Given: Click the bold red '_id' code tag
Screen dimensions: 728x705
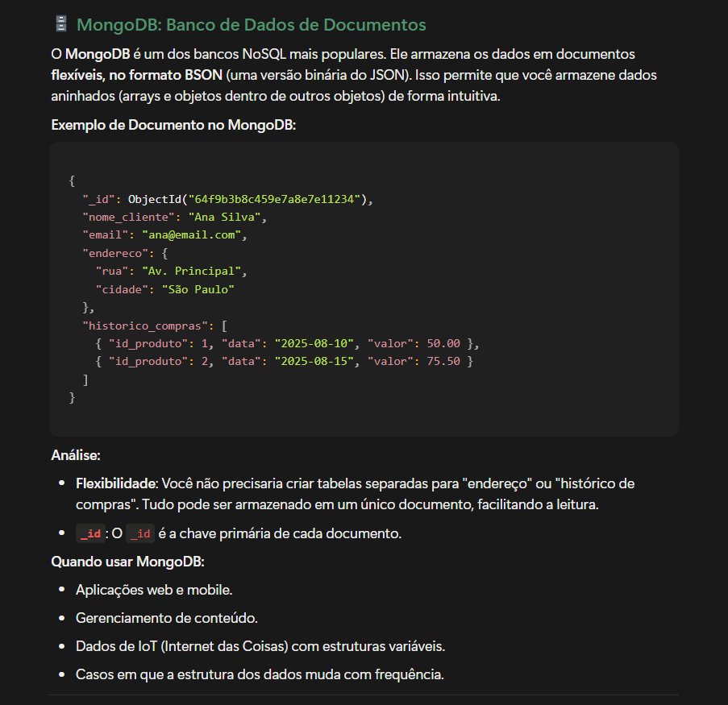Looking at the screenshot, I should (x=90, y=533).
